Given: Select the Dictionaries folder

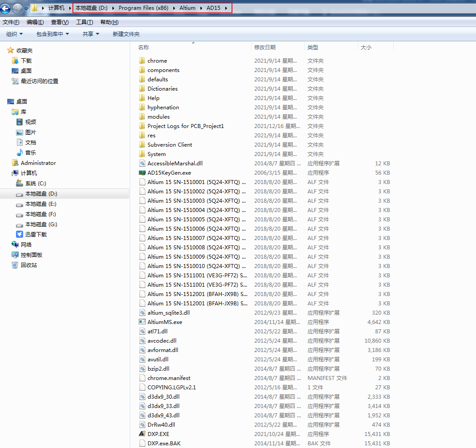Looking at the screenshot, I should [162, 88].
